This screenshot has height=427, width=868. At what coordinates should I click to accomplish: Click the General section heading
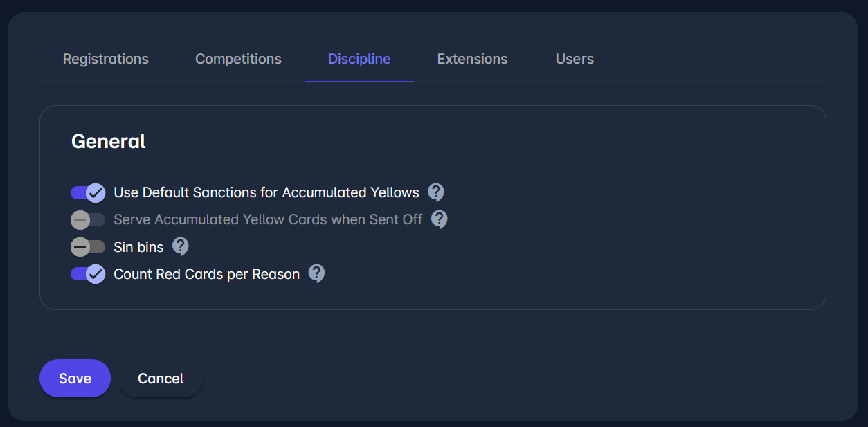pos(109,141)
